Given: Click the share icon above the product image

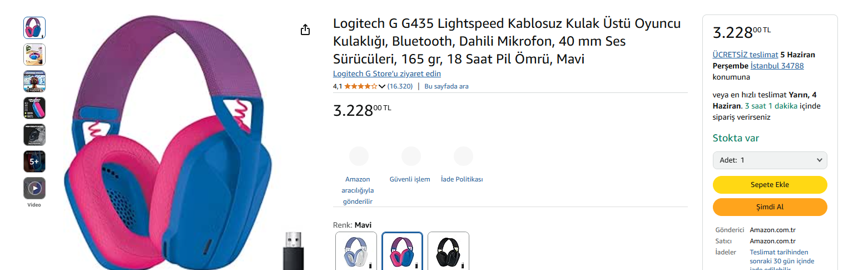Looking at the screenshot, I should pos(305,30).
